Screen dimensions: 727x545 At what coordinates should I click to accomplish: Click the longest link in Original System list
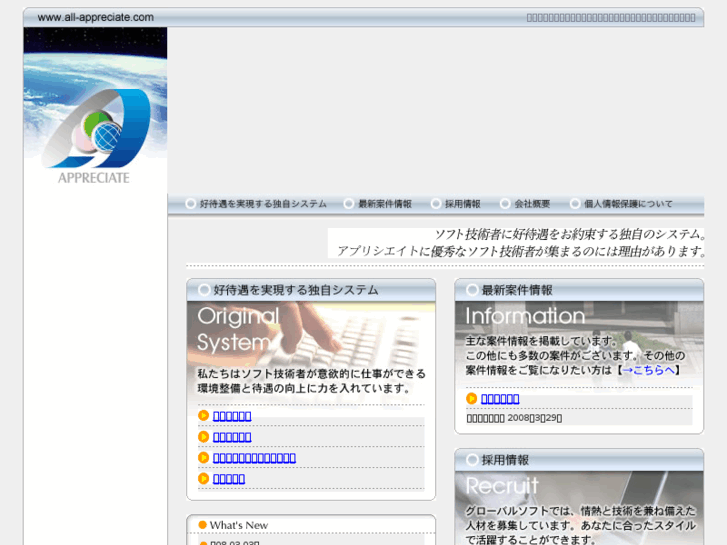[254, 458]
